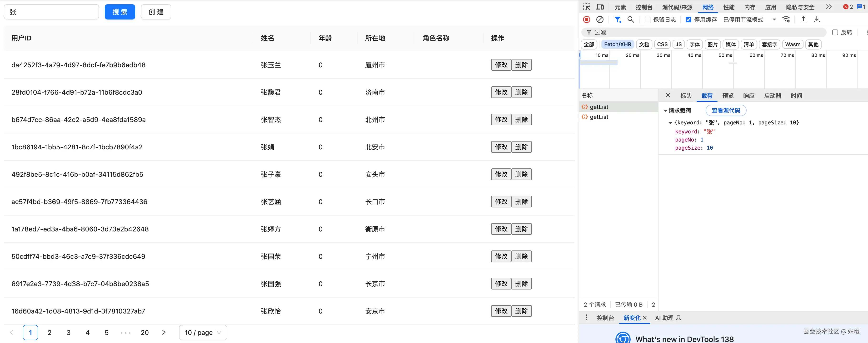Stop recording the network log
868x343 pixels.
coord(587,20)
